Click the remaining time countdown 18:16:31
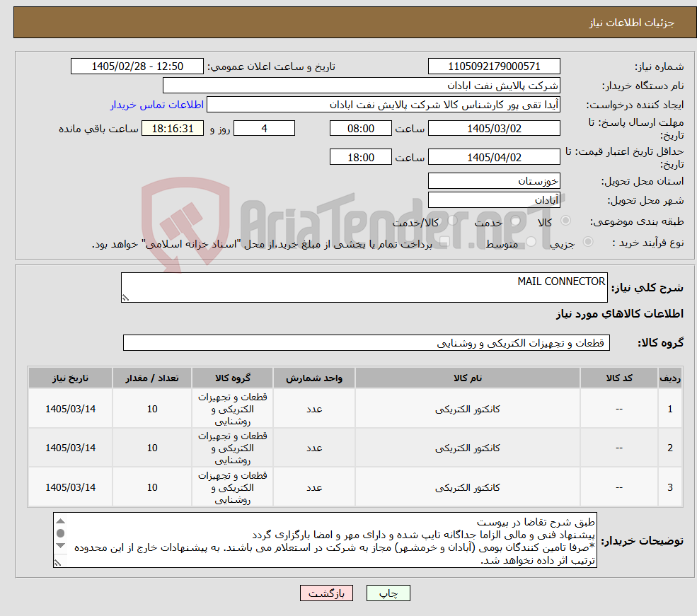 [x=173, y=128]
